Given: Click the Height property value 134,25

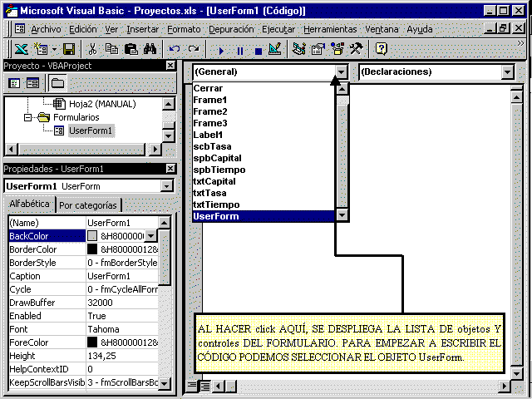Looking at the screenshot, I should [122, 356].
